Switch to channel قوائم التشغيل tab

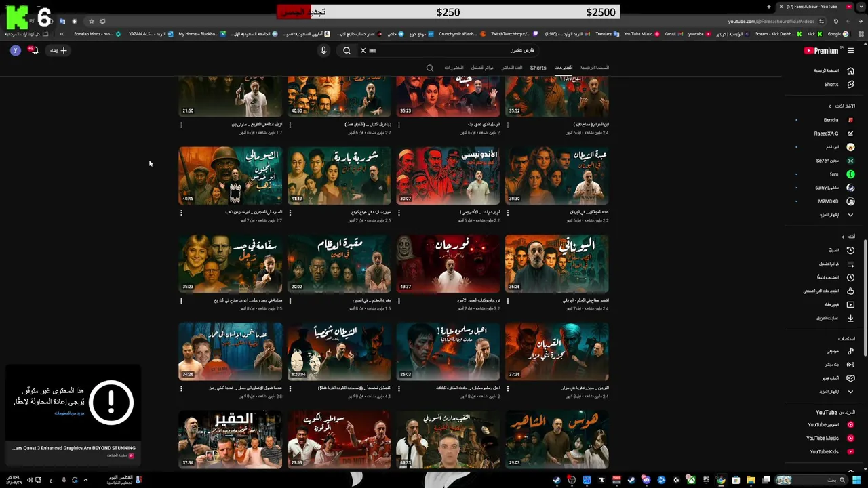pyautogui.click(x=482, y=68)
